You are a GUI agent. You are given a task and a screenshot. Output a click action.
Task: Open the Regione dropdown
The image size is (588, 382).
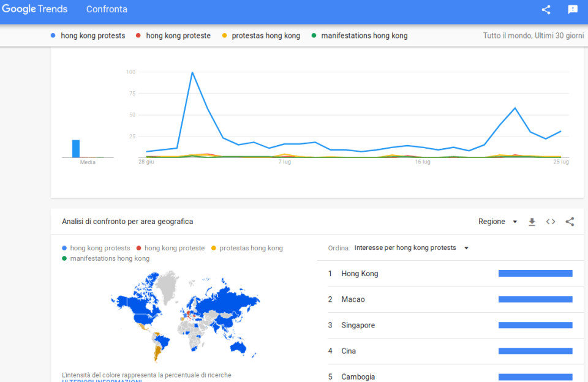click(x=497, y=222)
